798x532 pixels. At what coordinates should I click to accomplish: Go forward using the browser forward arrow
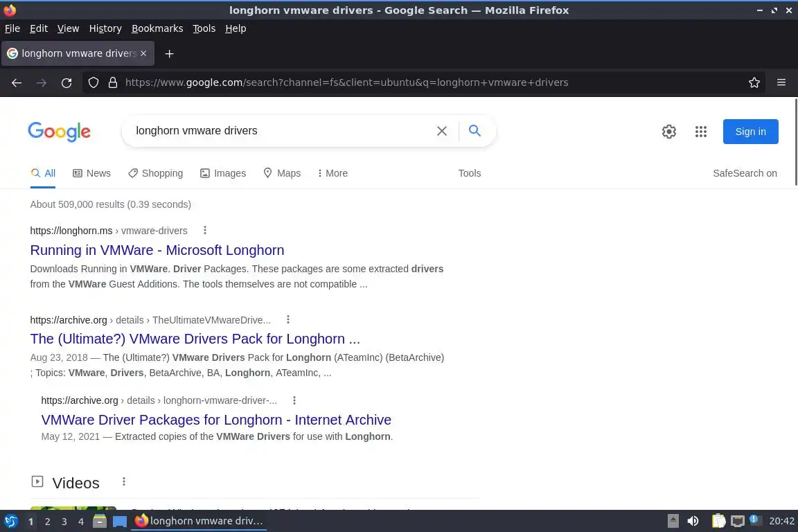pos(42,82)
